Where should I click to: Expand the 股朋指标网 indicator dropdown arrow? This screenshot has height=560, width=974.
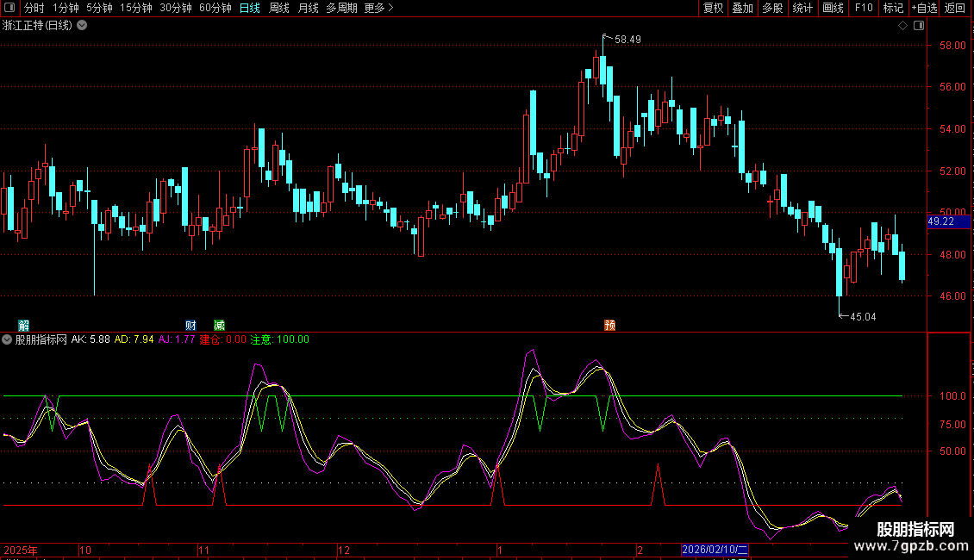click(x=8, y=339)
